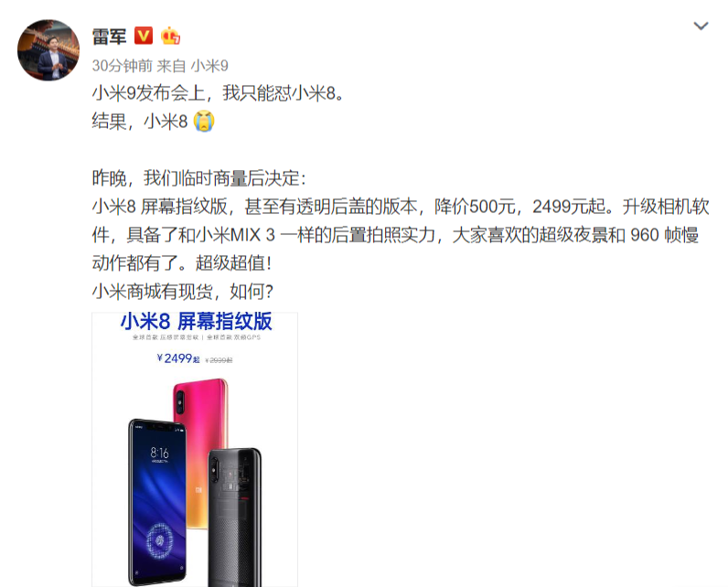Click the dual camera on transparent phone
The image size is (728, 587).
tap(214, 469)
